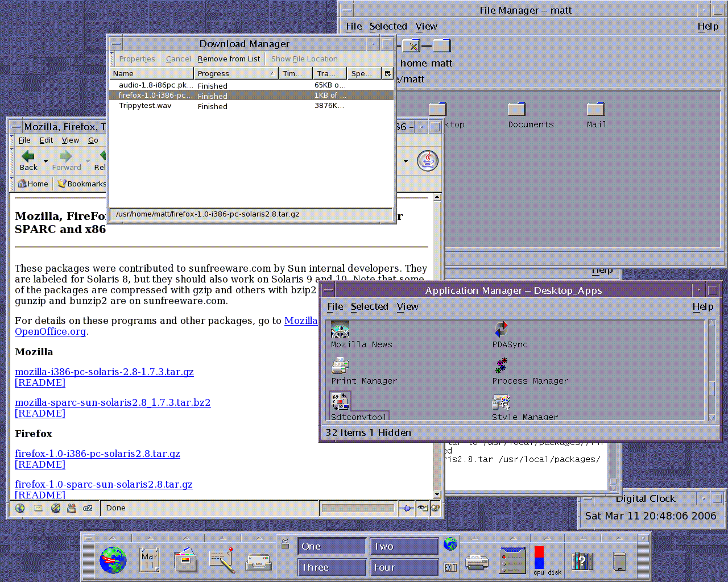Open the Documents folder icon
This screenshot has width=728, height=582.
coord(516,109)
